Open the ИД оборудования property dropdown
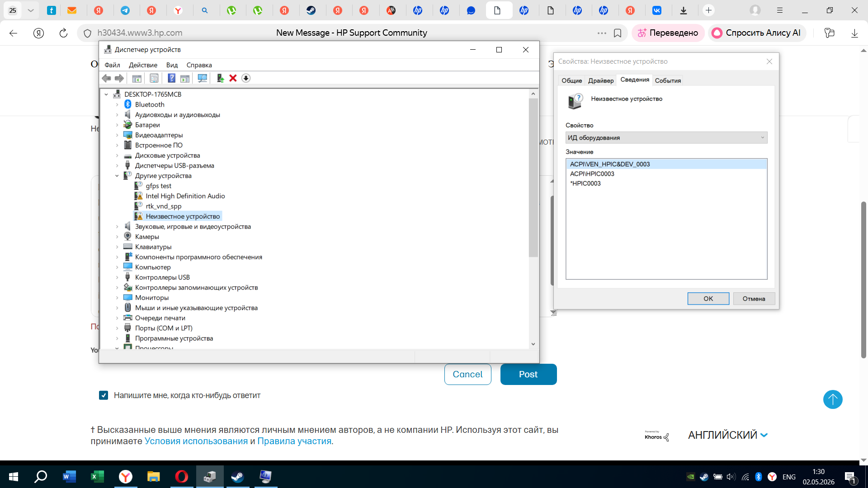Image resolution: width=868 pixels, height=488 pixels. pyautogui.click(x=666, y=138)
